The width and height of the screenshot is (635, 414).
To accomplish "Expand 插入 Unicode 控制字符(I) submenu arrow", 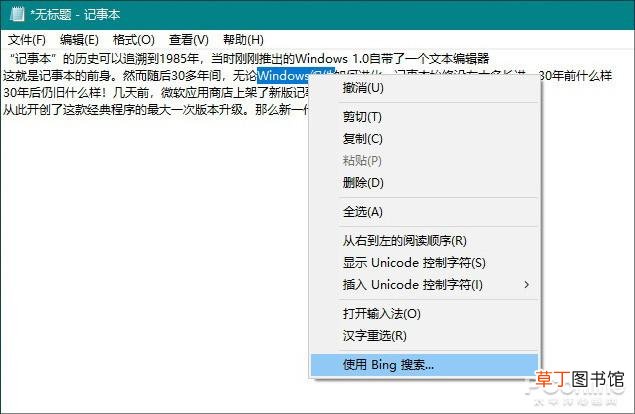I will (526, 285).
